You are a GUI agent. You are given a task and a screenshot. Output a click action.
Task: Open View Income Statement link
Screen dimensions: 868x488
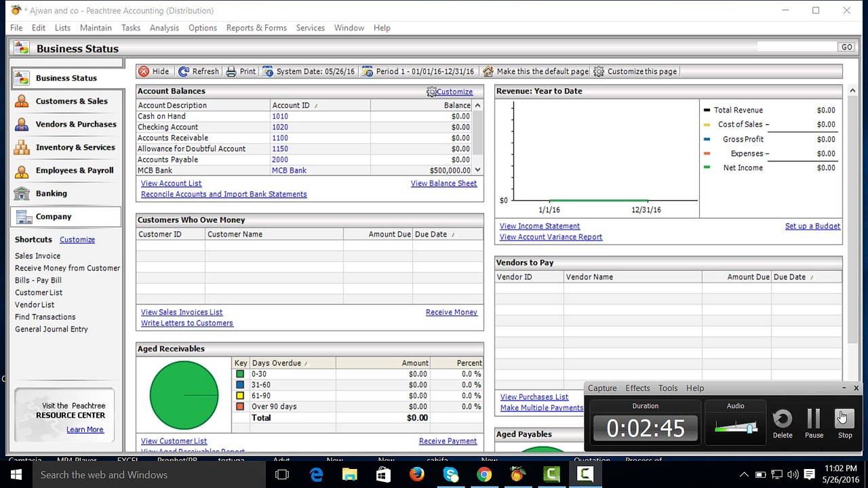(540, 226)
